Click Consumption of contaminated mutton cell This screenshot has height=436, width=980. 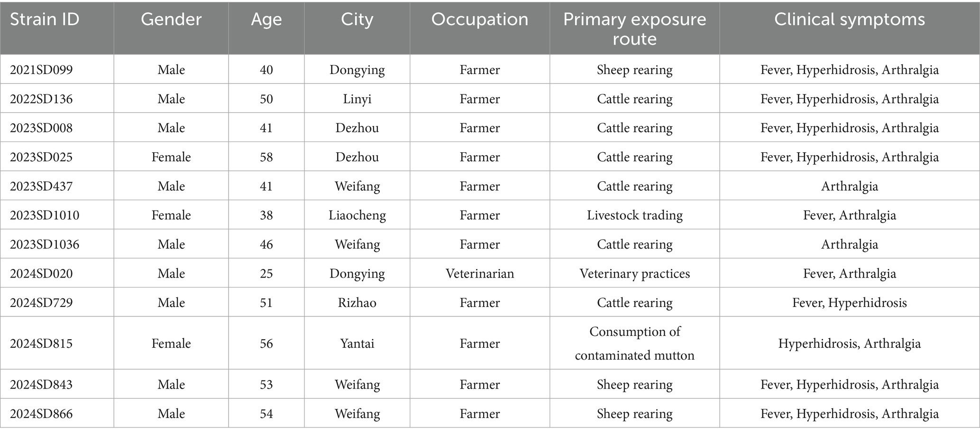pos(634,343)
